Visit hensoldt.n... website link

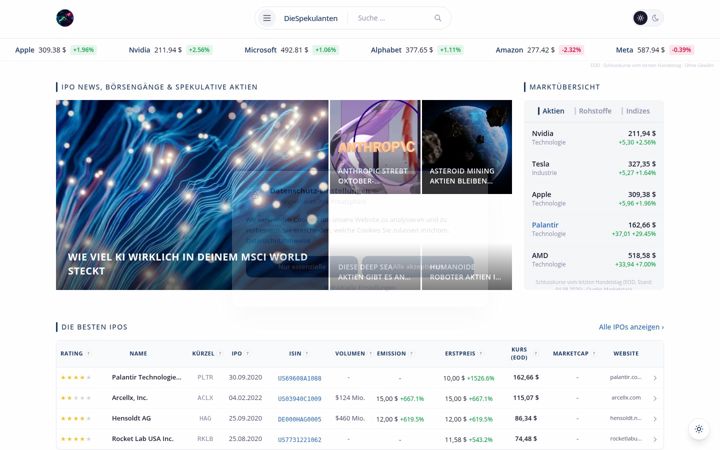click(625, 418)
